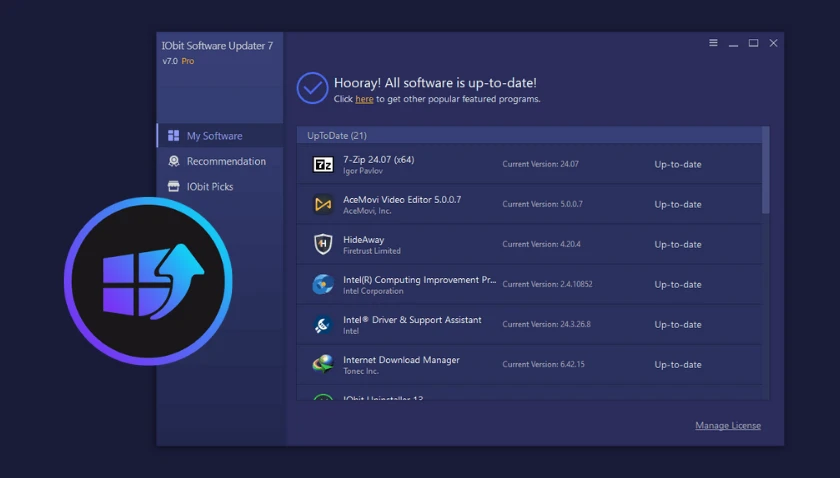This screenshot has width=840, height=478.
Task: Click 'Current Version: 4.20.4' text
Action: 541,244
